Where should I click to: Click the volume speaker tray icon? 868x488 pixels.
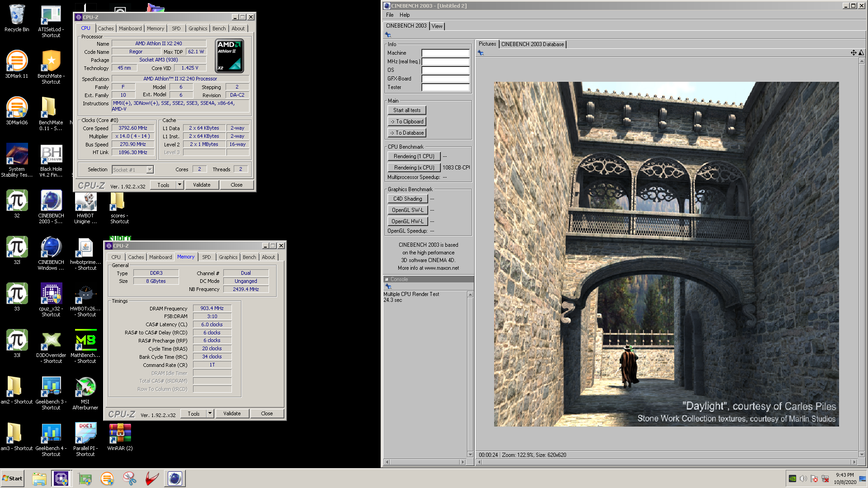click(x=803, y=479)
